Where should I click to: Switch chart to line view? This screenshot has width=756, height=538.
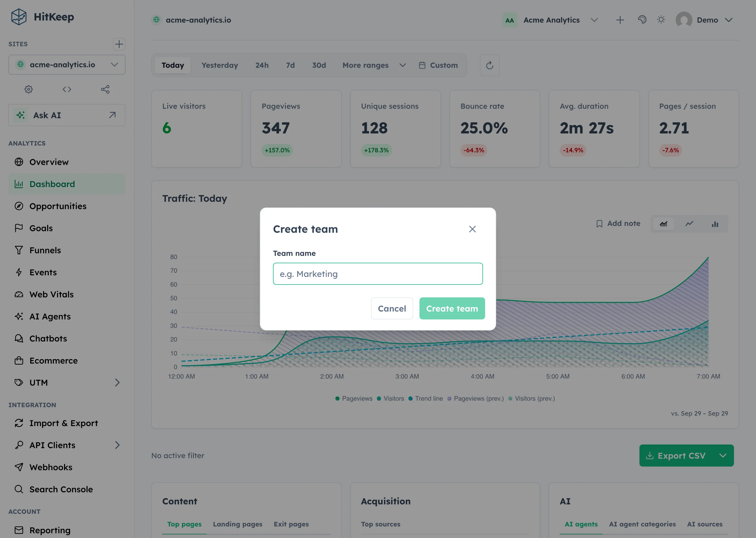click(689, 224)
